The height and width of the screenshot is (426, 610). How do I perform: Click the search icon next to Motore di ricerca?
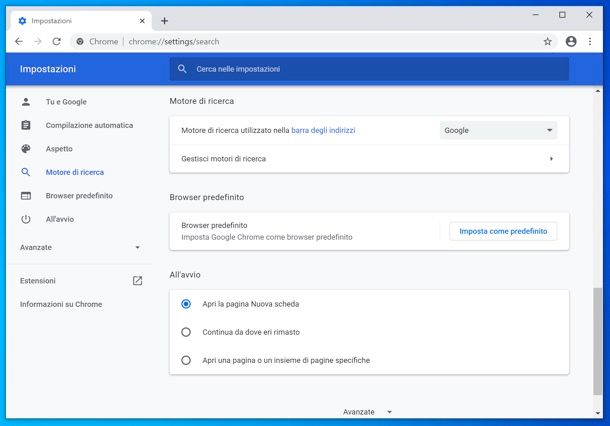coord(26,172)
